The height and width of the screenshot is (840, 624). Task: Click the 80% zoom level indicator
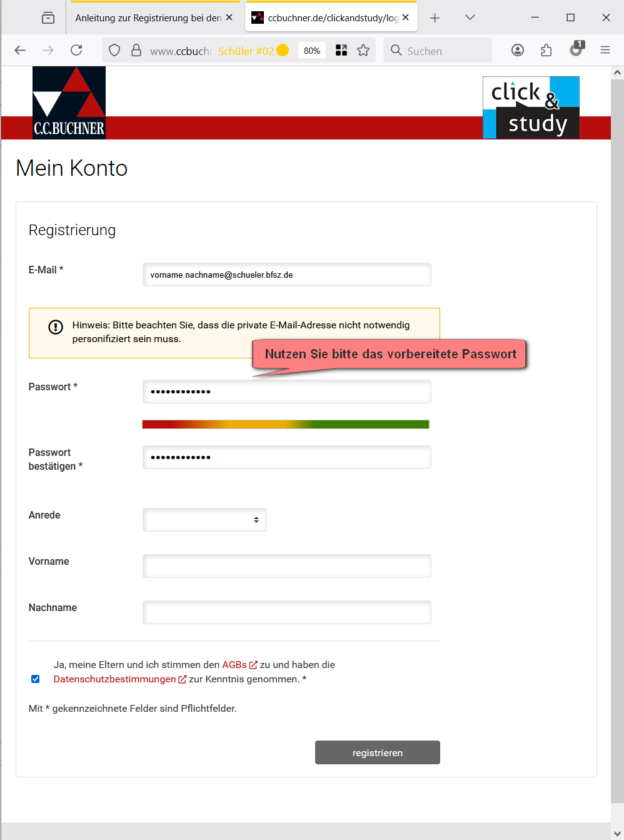click(312, 51)
